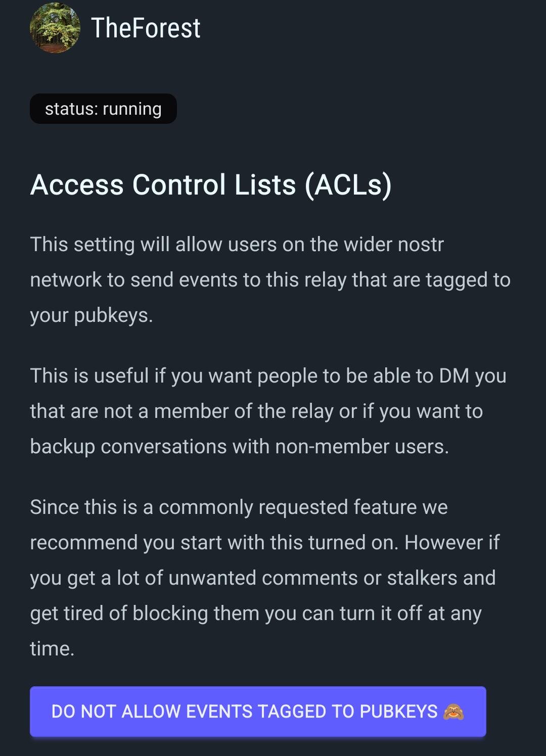Click the line "get tired of blocking them"
Screen dimensions: 546x756
coord(256,613)
